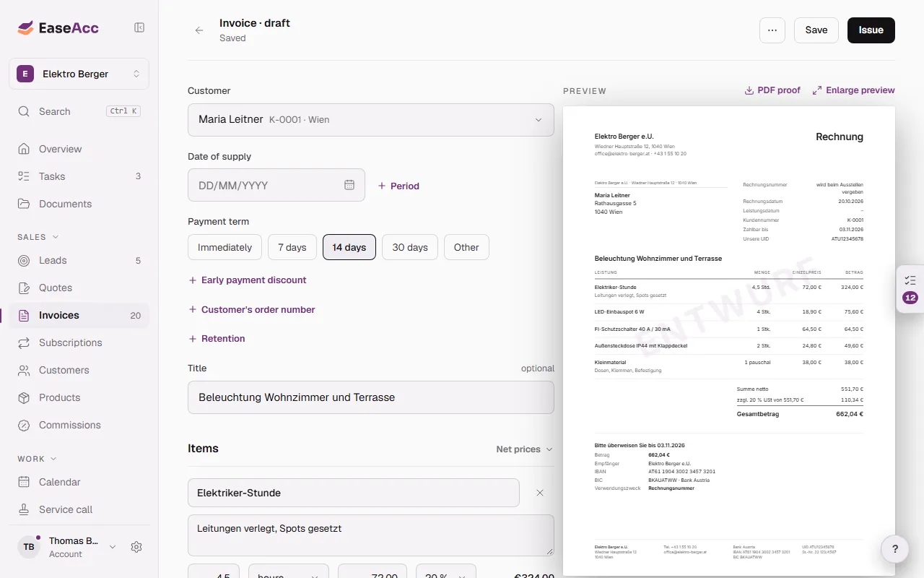
Task: Open the Calendar page
Action: 79,482
